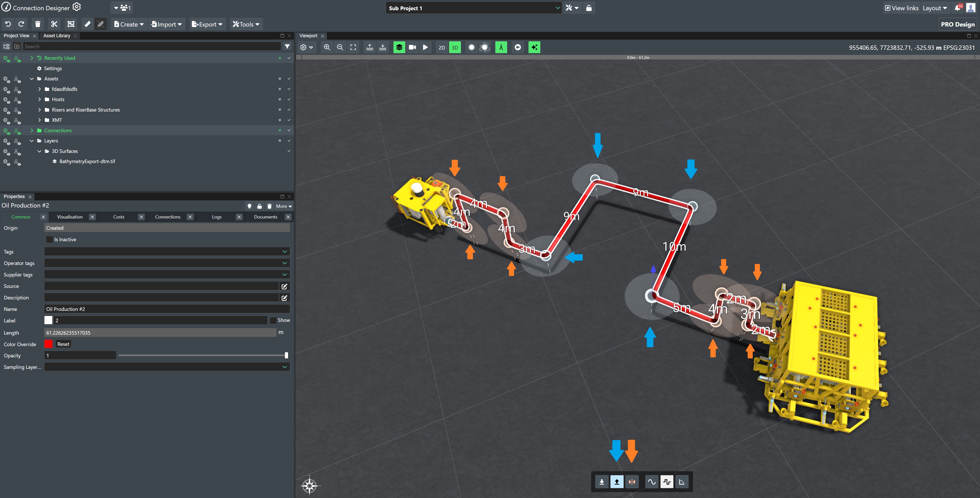The image size is (980, 498).
Task: Open the Layout menu button
Action: pyautogui.click(x=935, y=8)
